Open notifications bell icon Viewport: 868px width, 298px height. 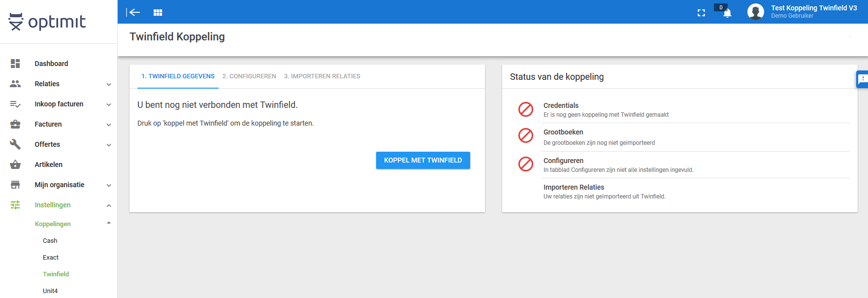[727, 13]
